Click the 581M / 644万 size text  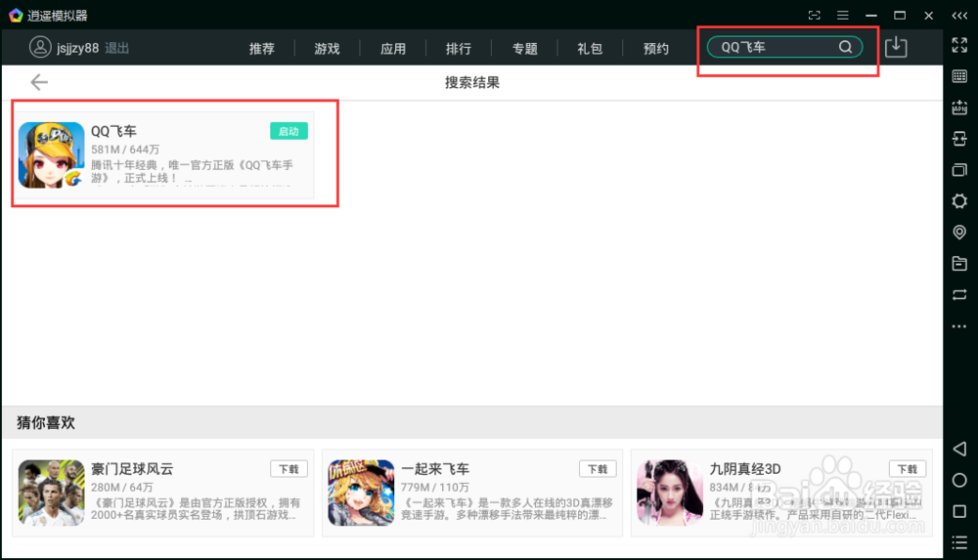pos(125,150)
